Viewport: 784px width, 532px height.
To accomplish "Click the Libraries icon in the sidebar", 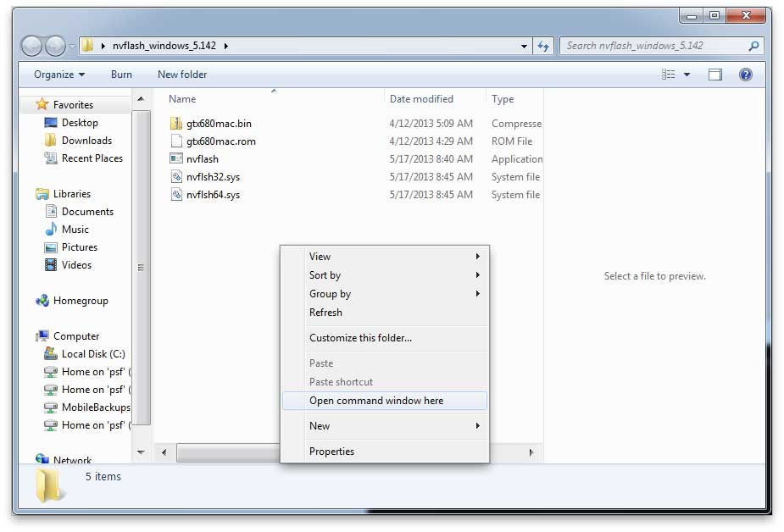I will point(42,194).
